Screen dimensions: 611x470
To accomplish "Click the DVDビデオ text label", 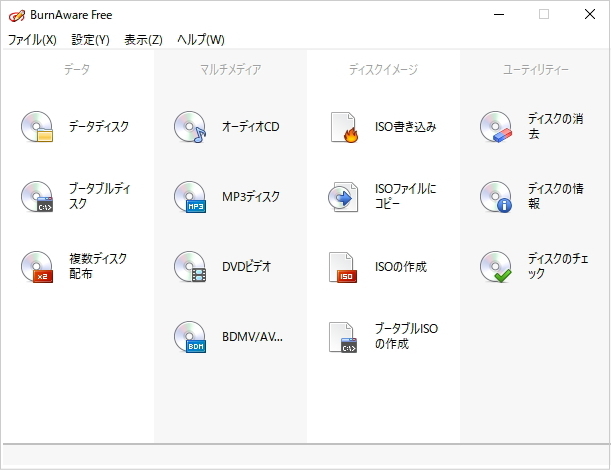I will (247, 267).
